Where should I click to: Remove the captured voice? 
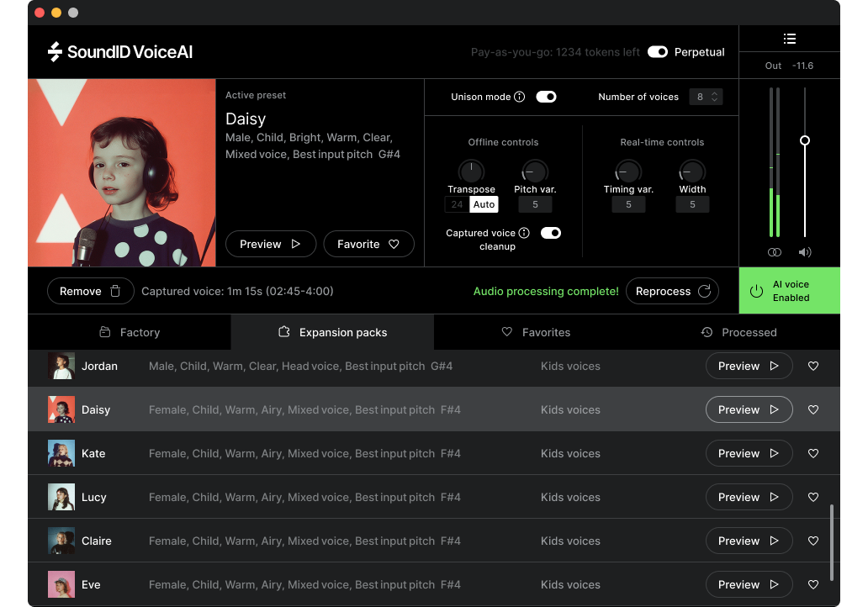tap(91, 291)
